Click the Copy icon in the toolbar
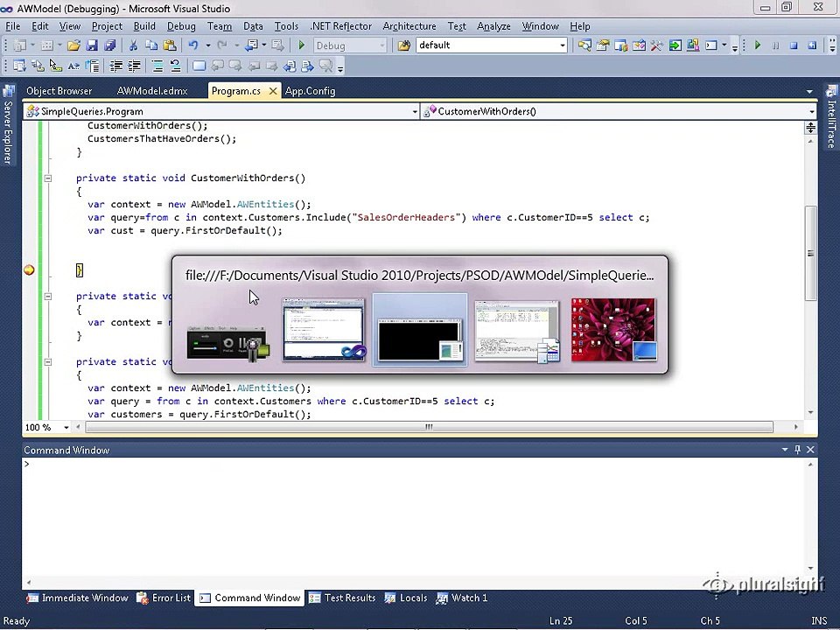Image resolution: width=840 pixels, height=630 pixels. pos(151,46)
